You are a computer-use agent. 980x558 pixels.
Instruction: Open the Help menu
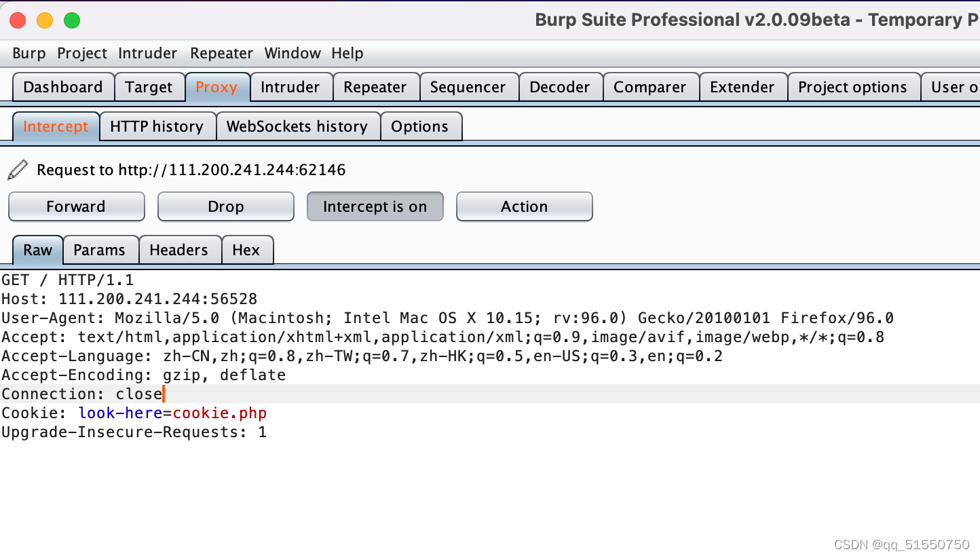(x=347, y=53)
